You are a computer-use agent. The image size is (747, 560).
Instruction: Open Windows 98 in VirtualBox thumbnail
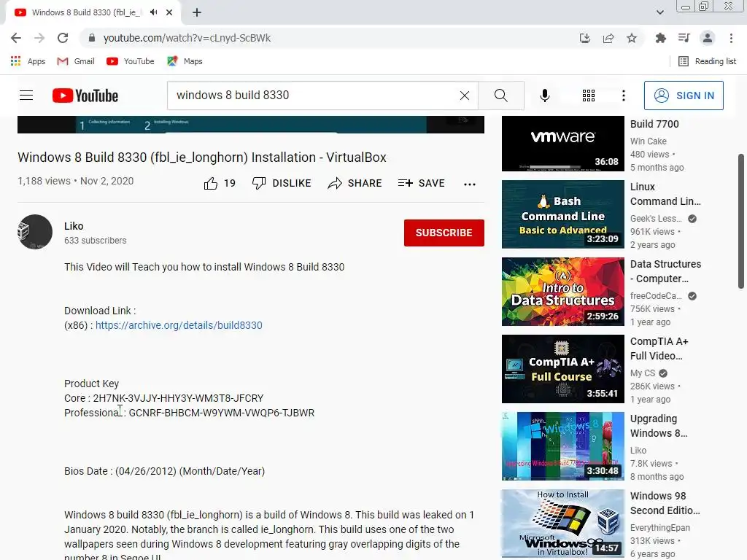(x=562, y=524)
